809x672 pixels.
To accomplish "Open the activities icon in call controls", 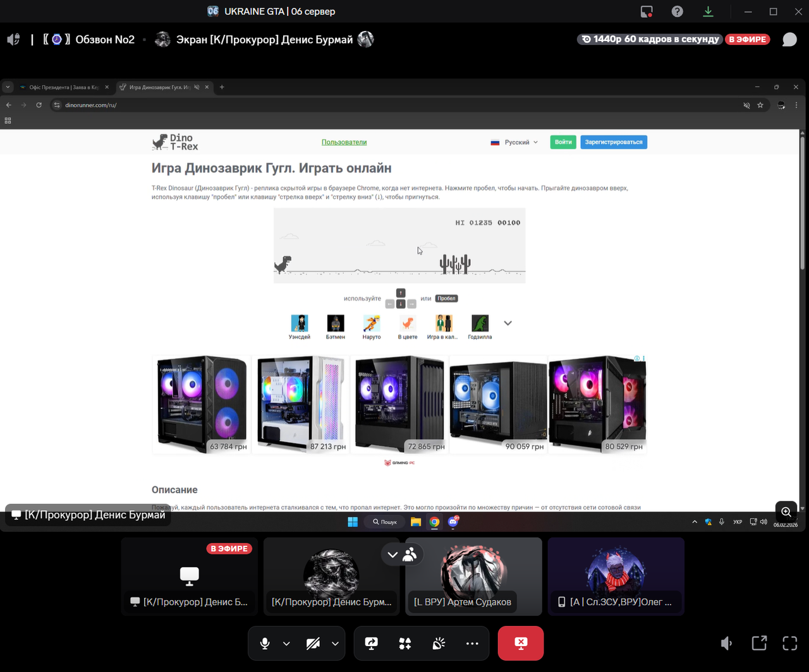I will coord(405,643).
